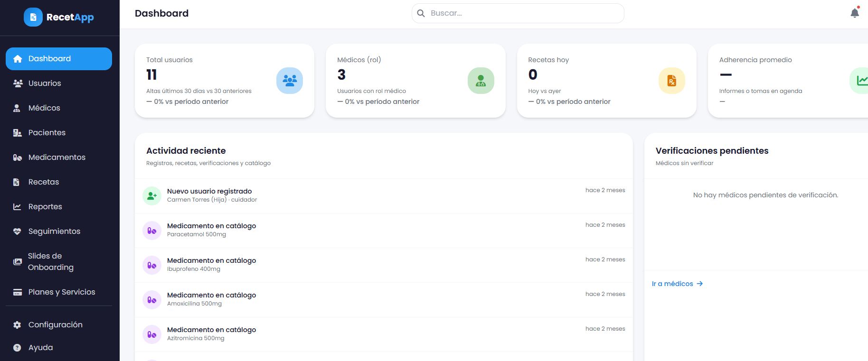Go to Usuarios in the sidebar
The width and height of the screenshot is (868, 361).
point(59,83)
